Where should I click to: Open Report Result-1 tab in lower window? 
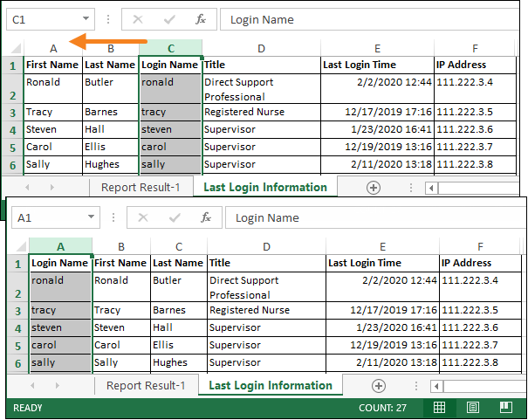[x=146, y=386]
